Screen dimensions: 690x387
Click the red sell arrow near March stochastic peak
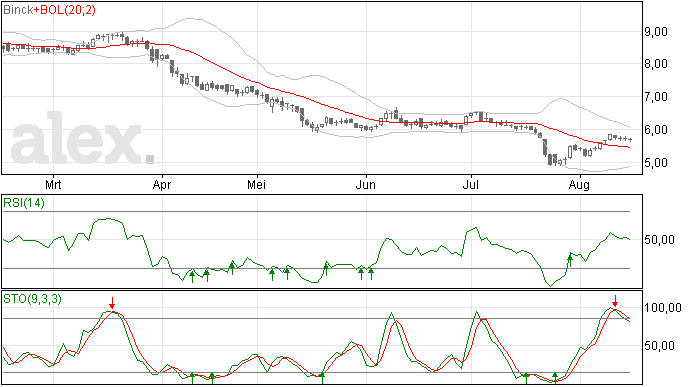click(112, 303)
